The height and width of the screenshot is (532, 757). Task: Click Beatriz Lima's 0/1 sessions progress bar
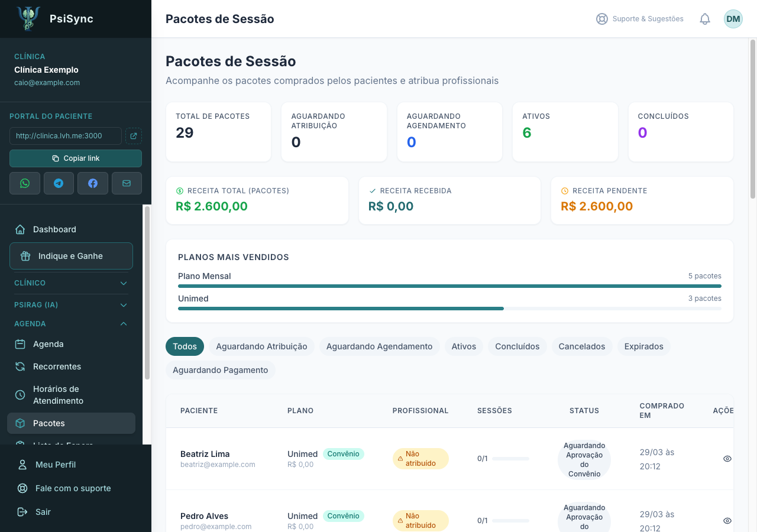510,459
